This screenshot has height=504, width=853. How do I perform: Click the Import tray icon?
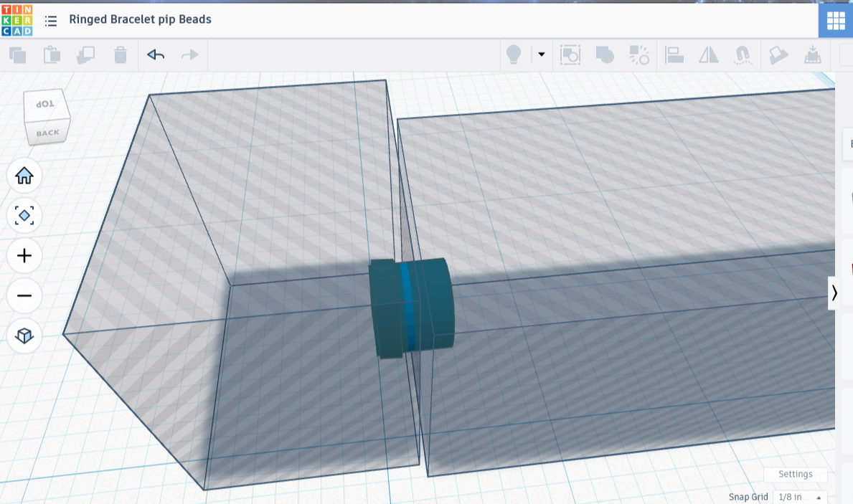(x=813, y=55)
